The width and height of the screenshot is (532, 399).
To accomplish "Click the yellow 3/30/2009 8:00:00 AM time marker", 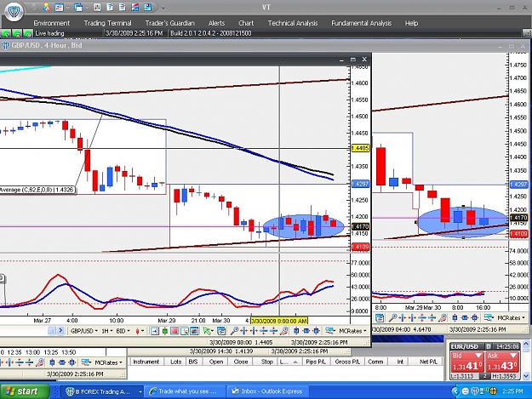I will pos(279,321).
